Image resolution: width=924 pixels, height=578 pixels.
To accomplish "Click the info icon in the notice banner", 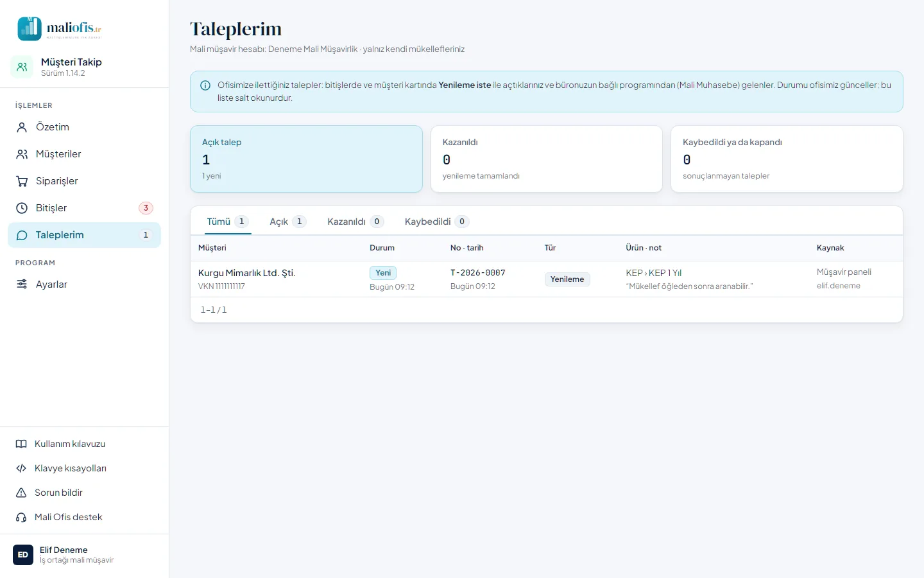I will 205,85.
